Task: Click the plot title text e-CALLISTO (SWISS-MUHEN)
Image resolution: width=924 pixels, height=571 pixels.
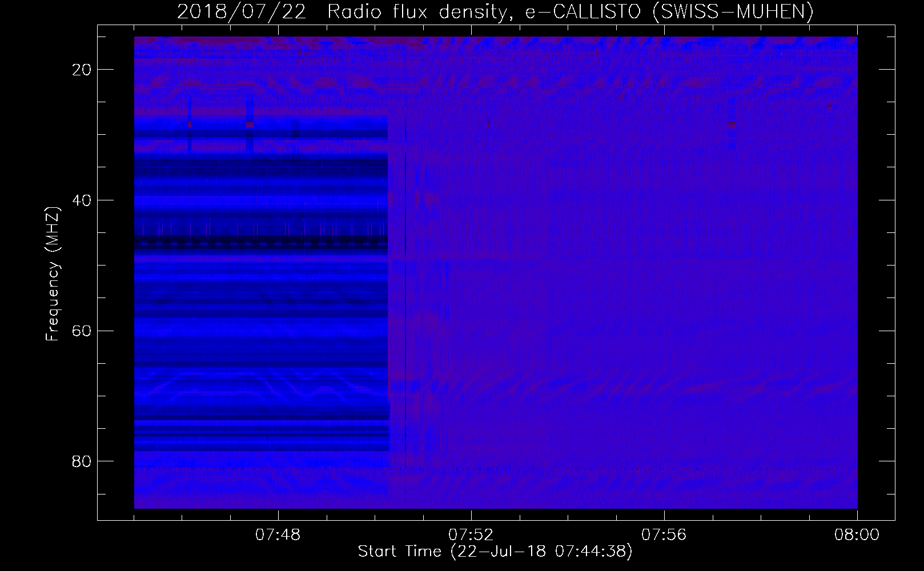Action: pos(669,11)
